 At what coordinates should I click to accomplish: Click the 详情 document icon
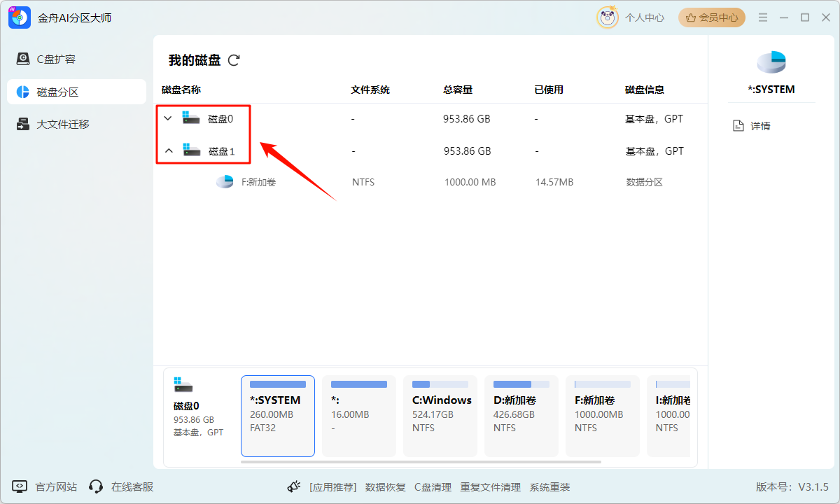tap(738, 126)
